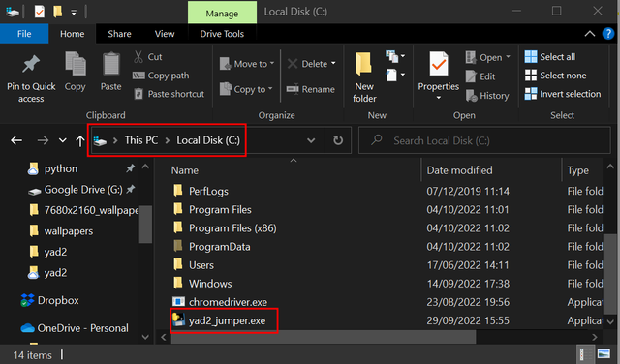Viewport: 620px width, 364px height.
Task: Open recent locations dropdown chevron
Action: [62, 140]
